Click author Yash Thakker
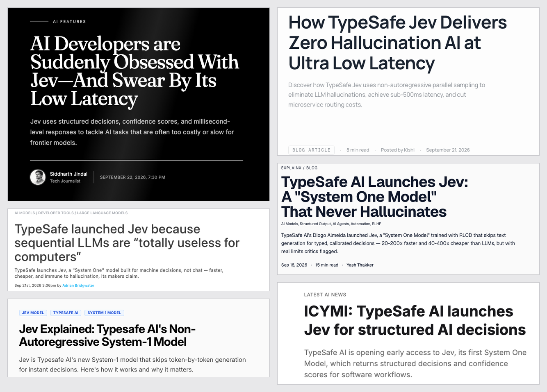The width and height of the screenshot is (547, 392). (360, 265)
